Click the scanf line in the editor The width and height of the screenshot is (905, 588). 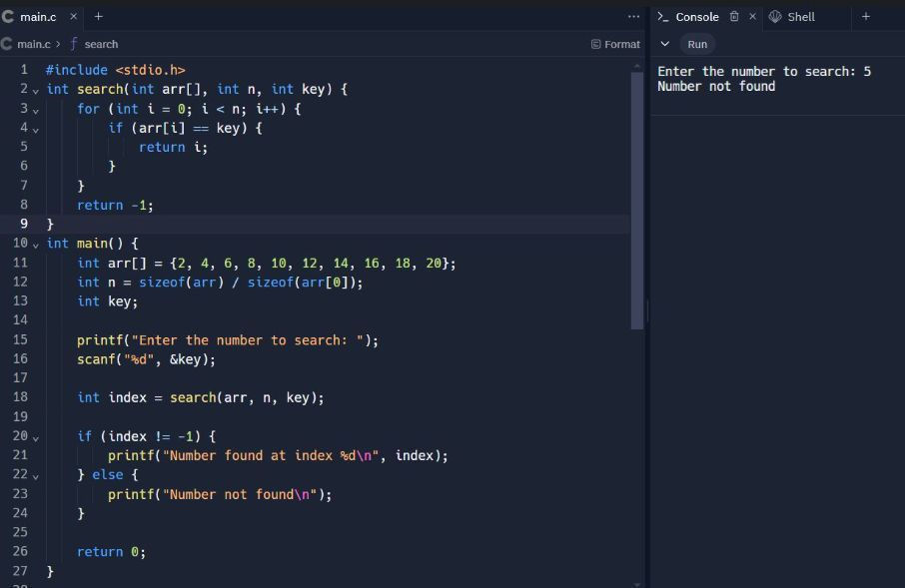[146, 359]
